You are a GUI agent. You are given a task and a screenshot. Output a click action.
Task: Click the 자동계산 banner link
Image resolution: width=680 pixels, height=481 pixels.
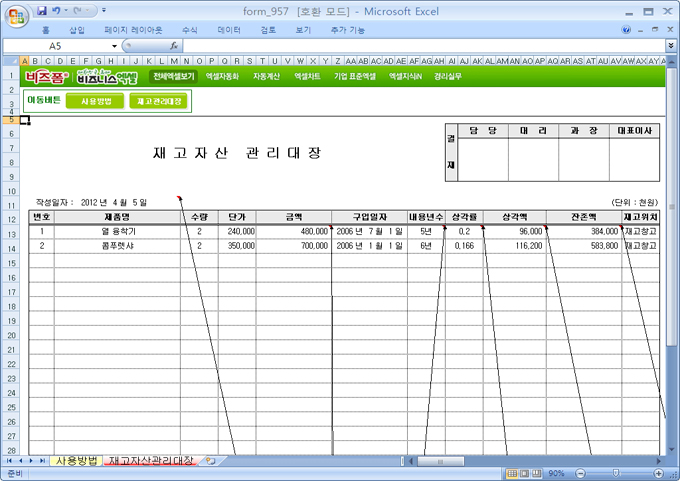[x=266, y=76]
